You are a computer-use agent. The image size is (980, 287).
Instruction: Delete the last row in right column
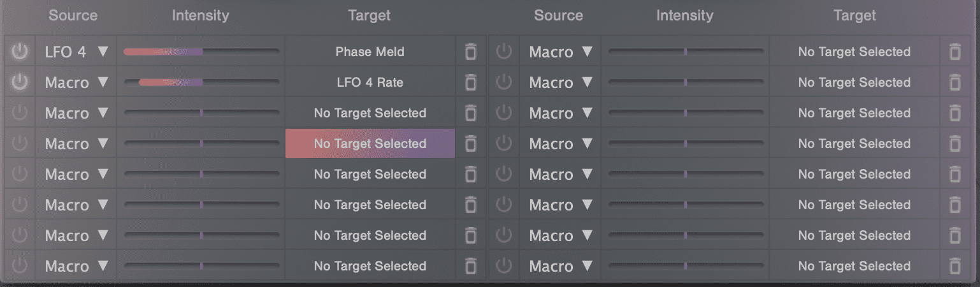tap(955, 266)
